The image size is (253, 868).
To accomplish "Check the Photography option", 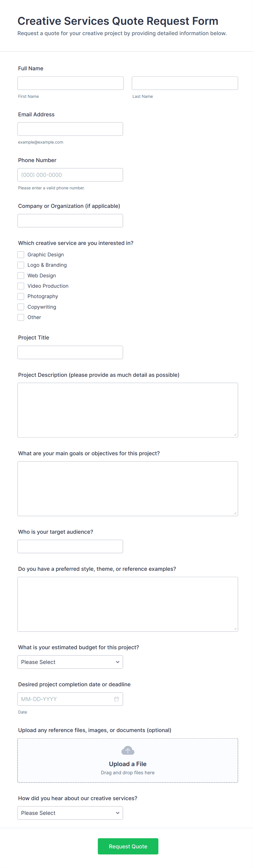I will click(x=21, y=296).
